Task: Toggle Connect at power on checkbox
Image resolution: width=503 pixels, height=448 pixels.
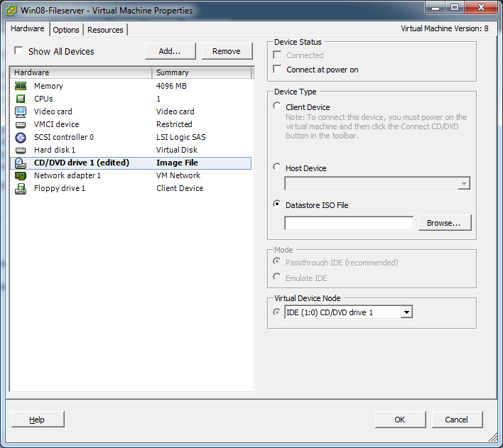Action: 278,70
